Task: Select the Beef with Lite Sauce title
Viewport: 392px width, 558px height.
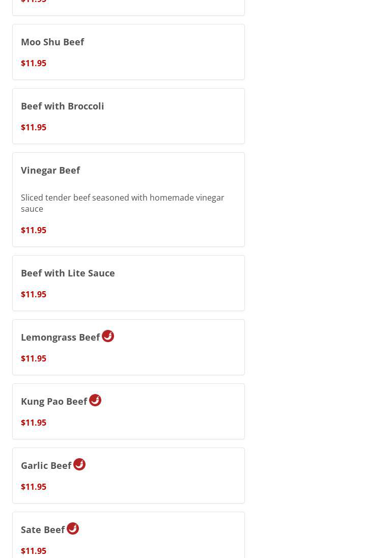Action: coord(68,273)
